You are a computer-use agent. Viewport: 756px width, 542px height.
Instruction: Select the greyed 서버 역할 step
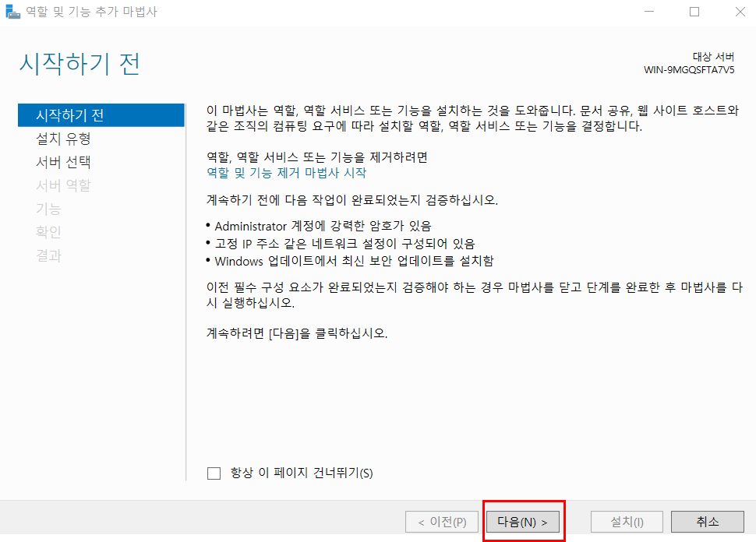(63, 185)
